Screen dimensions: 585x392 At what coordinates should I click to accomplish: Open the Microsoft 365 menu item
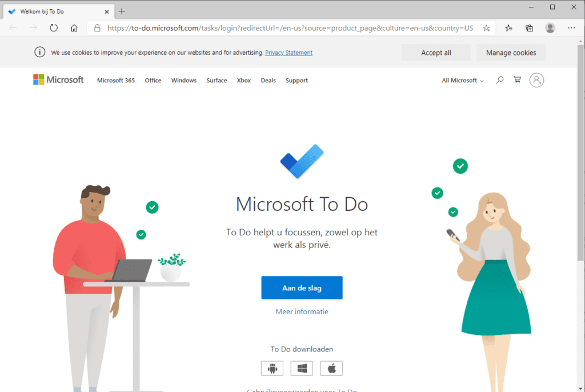pos(115,80)
